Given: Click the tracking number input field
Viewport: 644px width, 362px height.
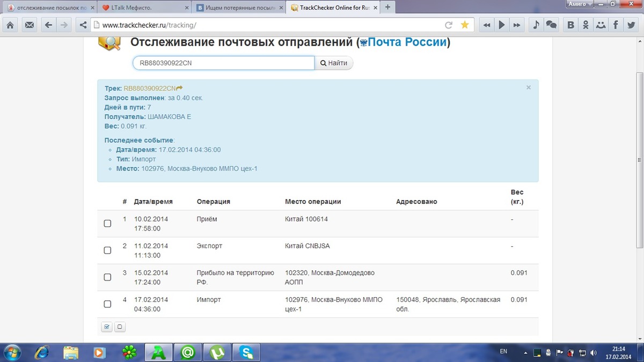Looking at the screenshot, I should 223,63.
